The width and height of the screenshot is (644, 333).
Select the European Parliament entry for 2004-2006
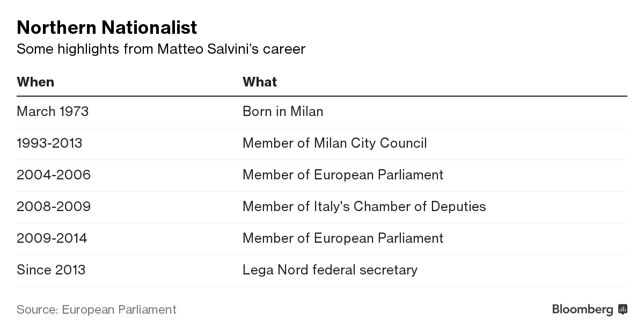pyautogui.click(x=343, y=175)
